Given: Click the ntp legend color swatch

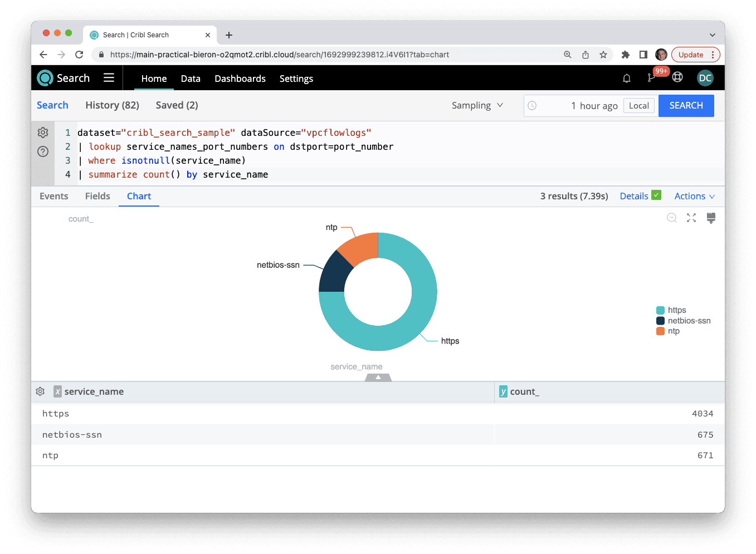Looking at the screenshot, I should coord(660,331).
